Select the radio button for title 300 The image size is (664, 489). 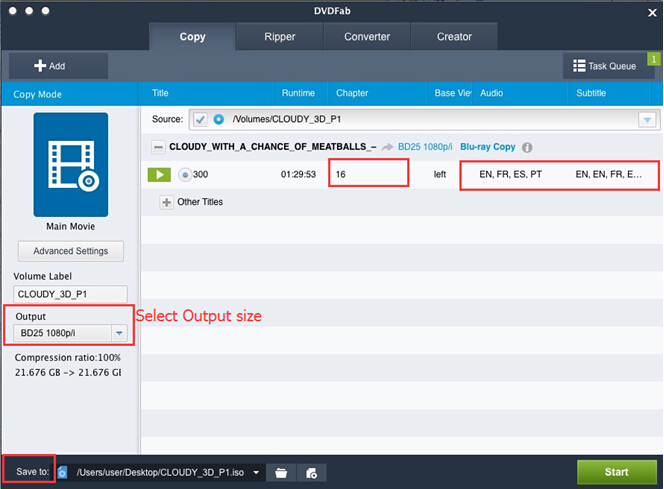click(185, 174)
